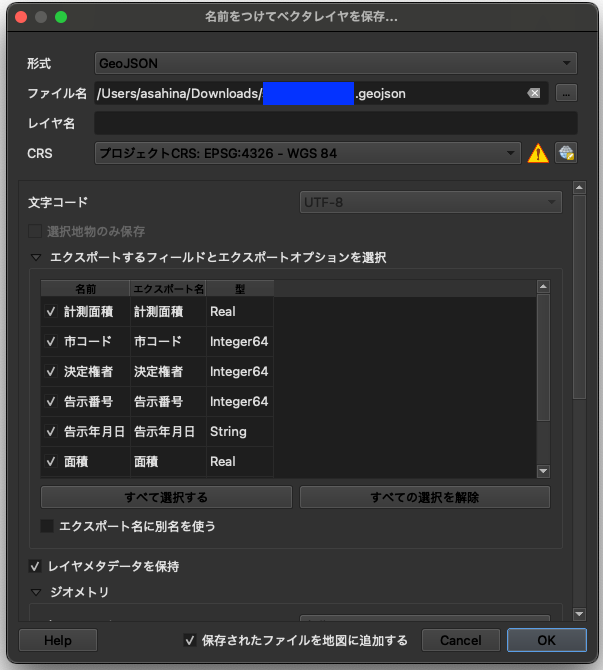Click the すべて選択する button
The height and width of the screenshot is (670, 603).
pos(166,497)
